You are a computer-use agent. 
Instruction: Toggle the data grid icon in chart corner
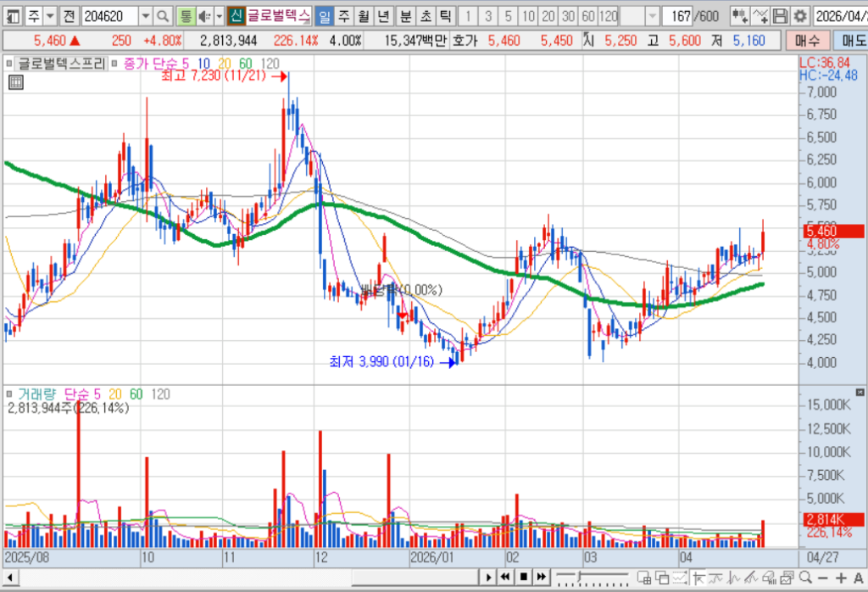[x=16, y=83]
